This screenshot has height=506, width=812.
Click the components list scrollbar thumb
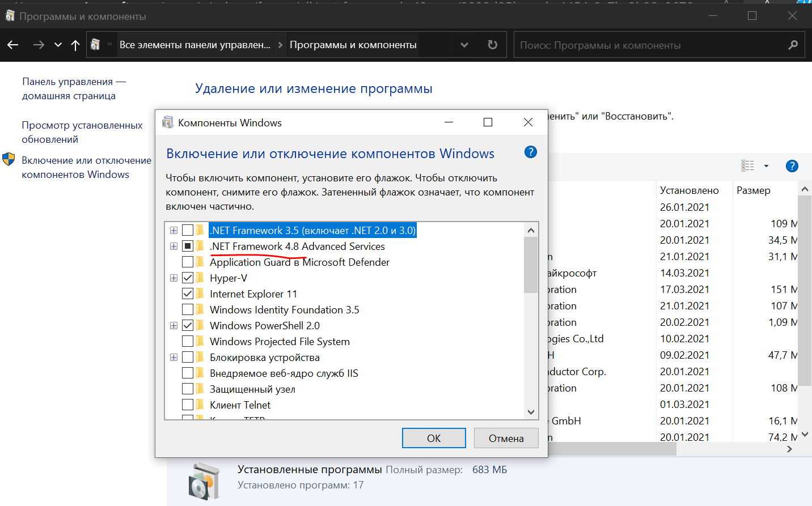531,265
